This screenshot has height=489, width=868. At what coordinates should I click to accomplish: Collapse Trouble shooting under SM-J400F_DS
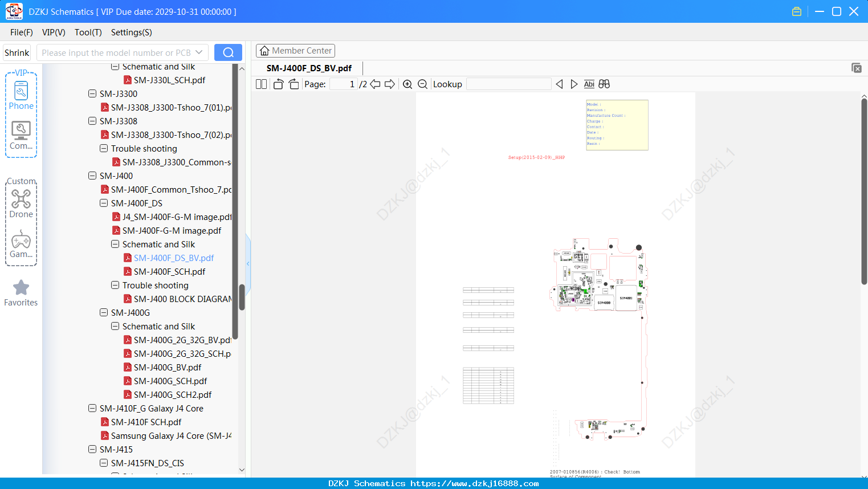click(115, 286)
